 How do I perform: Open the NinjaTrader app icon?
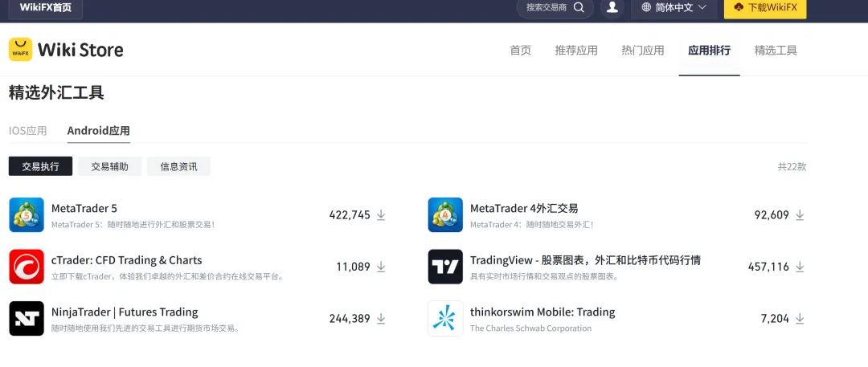pos(27,318)
